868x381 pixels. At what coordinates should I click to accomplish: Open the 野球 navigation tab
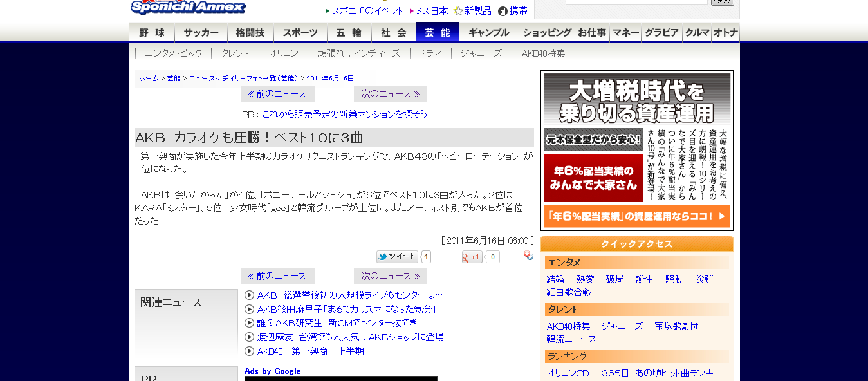pyautogui.click(x=152, y=33)
